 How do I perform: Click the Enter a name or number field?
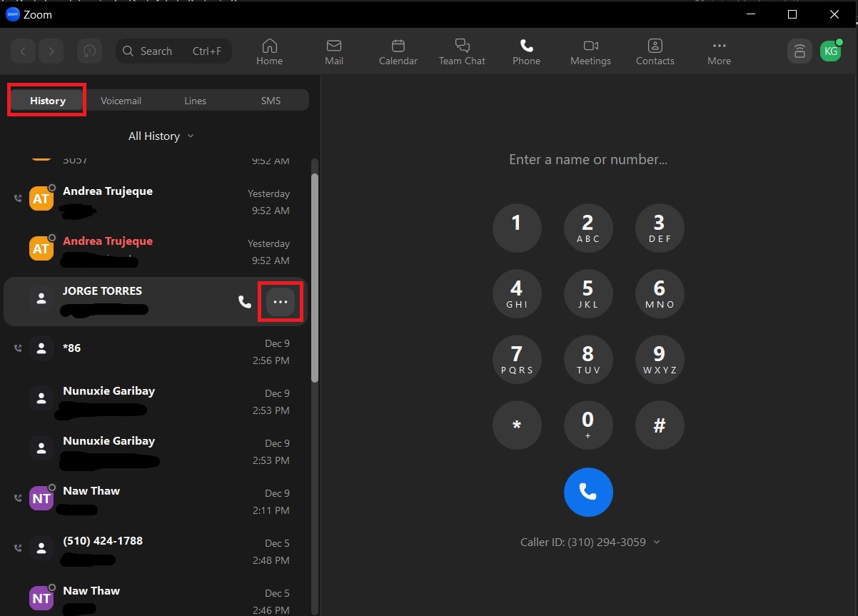pos(588,159)
